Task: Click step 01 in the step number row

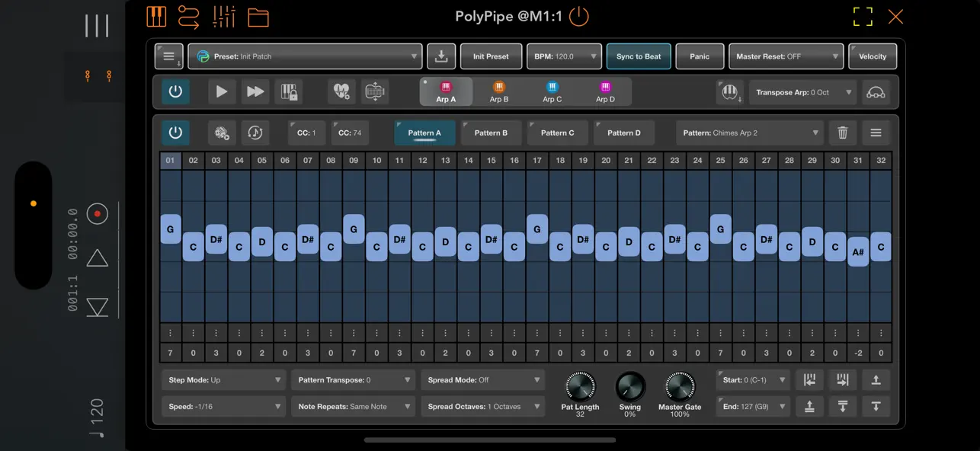Action: (170, 160)
